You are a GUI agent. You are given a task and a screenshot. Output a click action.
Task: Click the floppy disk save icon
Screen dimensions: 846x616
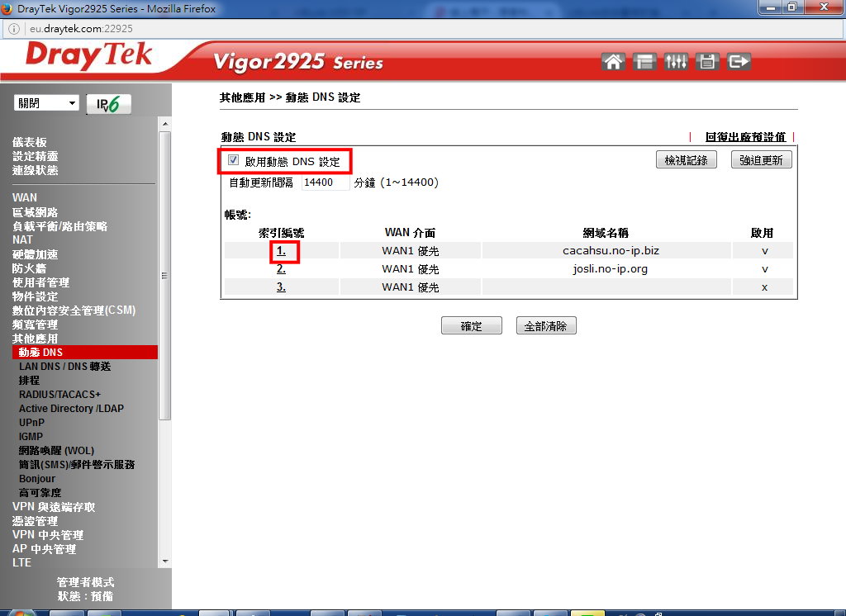pyautogui.click(x=707, y=62)
